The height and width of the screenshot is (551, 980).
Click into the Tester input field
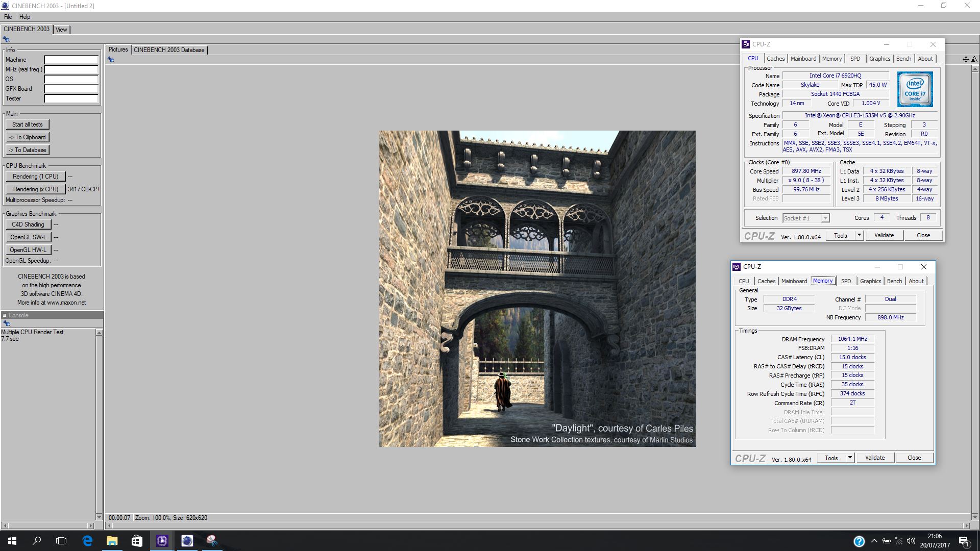tap(71, 98)
